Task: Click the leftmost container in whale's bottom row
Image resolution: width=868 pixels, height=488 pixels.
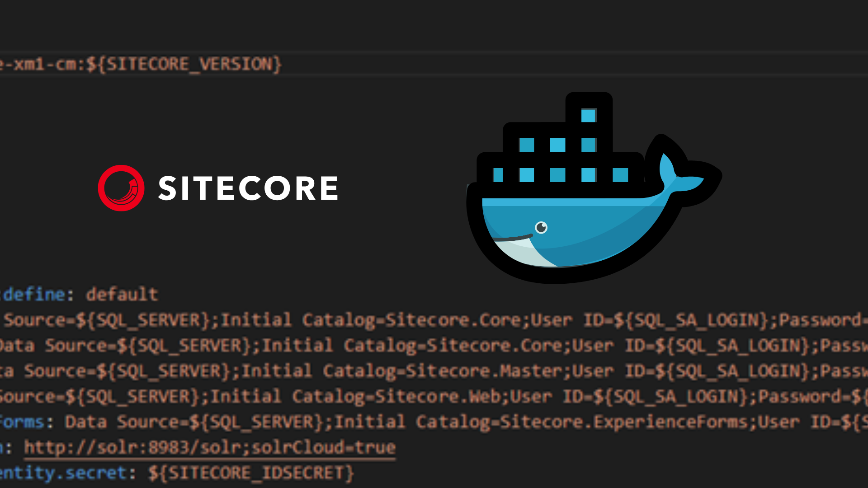Action: pos(498,175)
